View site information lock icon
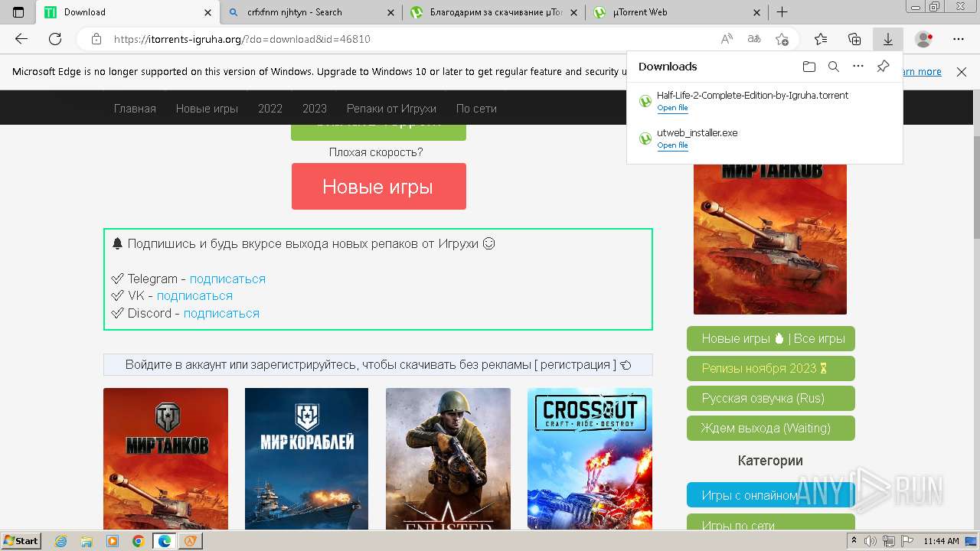 coord(96,39)
